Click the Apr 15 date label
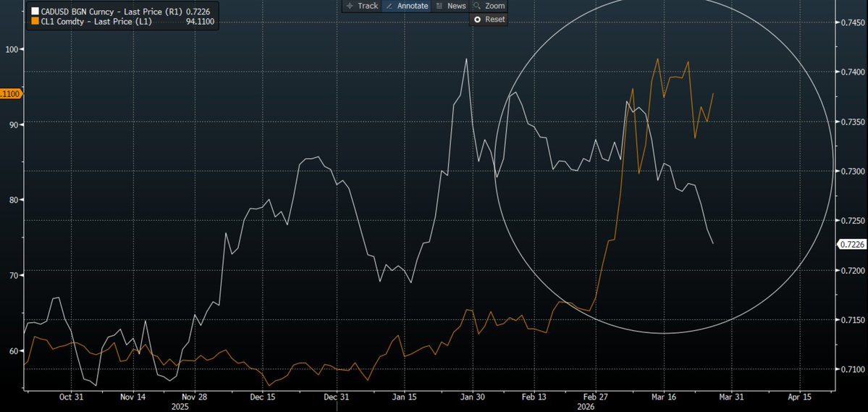 (799, 397)
